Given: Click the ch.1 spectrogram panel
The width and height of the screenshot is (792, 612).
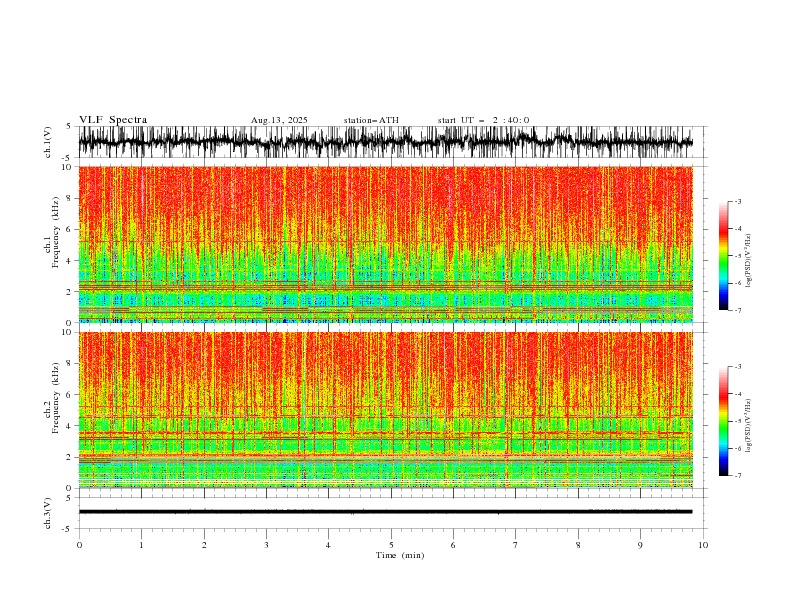Looking at the screenshot, I should [x=386, y=244].
